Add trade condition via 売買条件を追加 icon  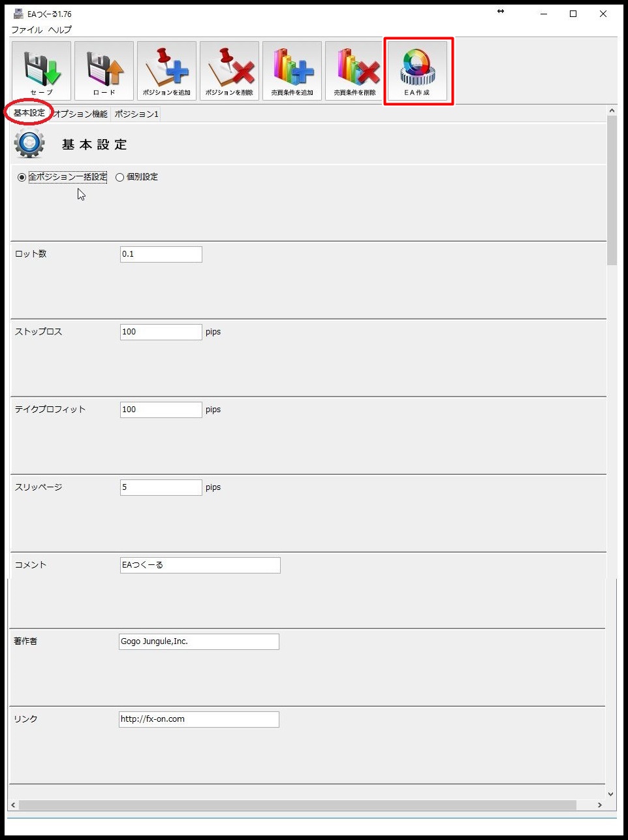click(292, 71)
